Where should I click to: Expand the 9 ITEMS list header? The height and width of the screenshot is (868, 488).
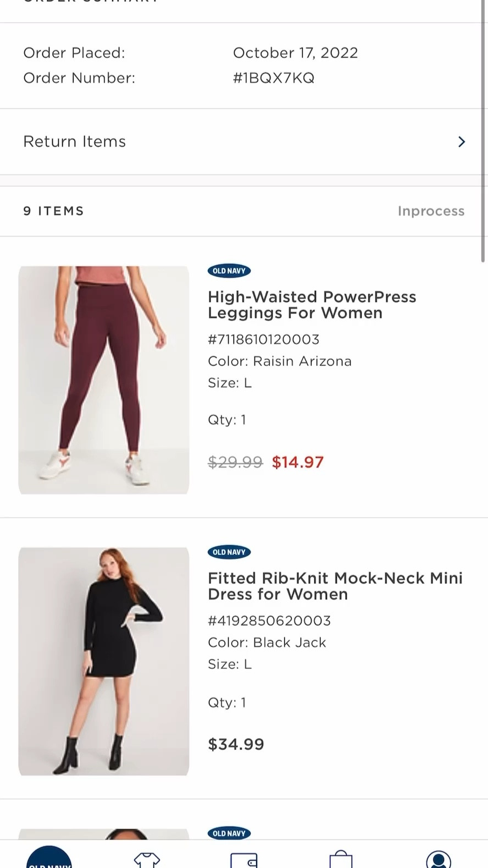[53, 211]
